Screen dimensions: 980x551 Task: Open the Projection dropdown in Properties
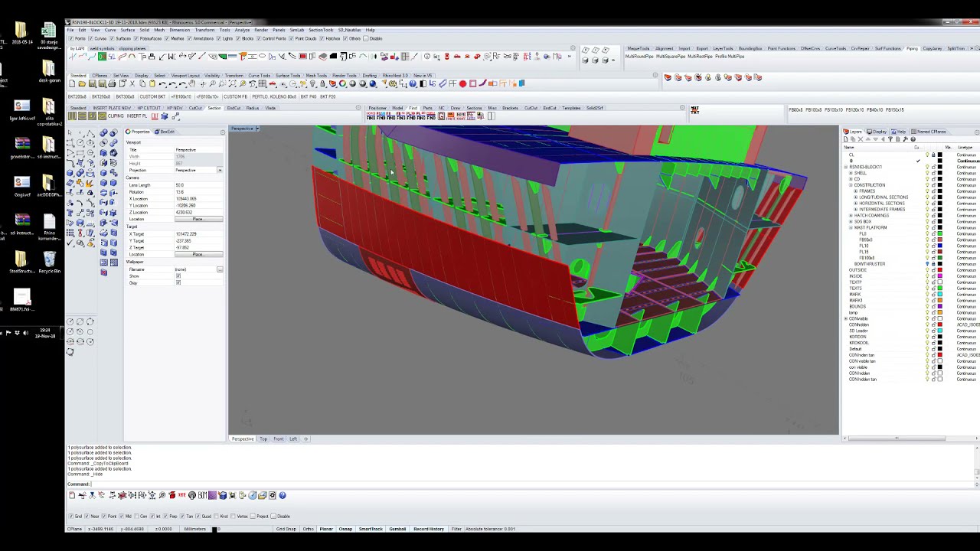(x=220, y=170)
